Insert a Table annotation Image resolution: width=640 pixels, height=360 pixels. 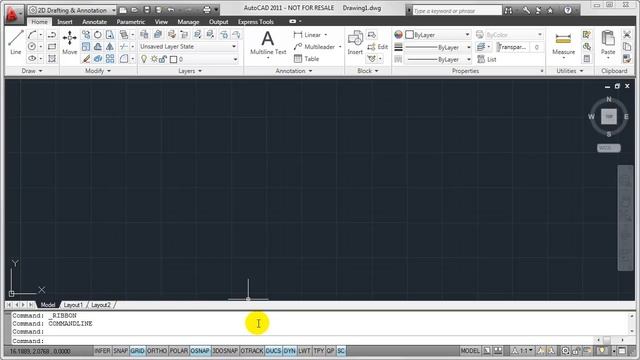pos(307,59)
